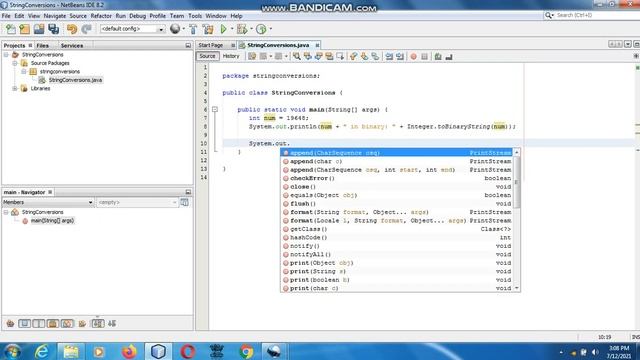Viewport: 640px width, 360px height.
Task: Toggle Bookmark icon in editor toolbar
Action: pyautogui.click(x=375, y=56)
